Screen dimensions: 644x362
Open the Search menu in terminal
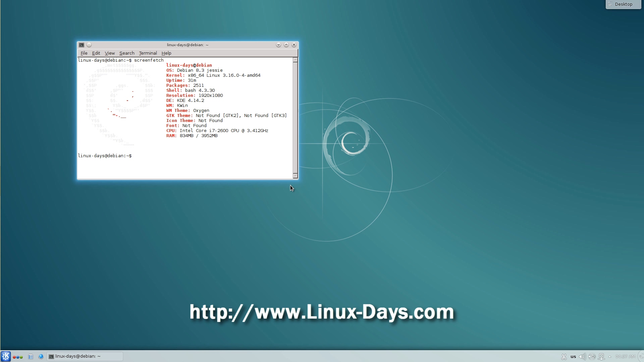click(127, 53)
